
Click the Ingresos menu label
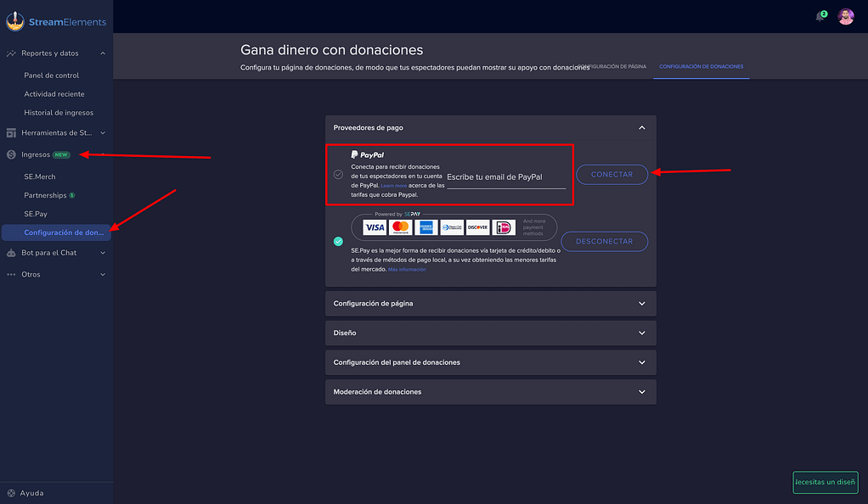[x=36, y=154]
